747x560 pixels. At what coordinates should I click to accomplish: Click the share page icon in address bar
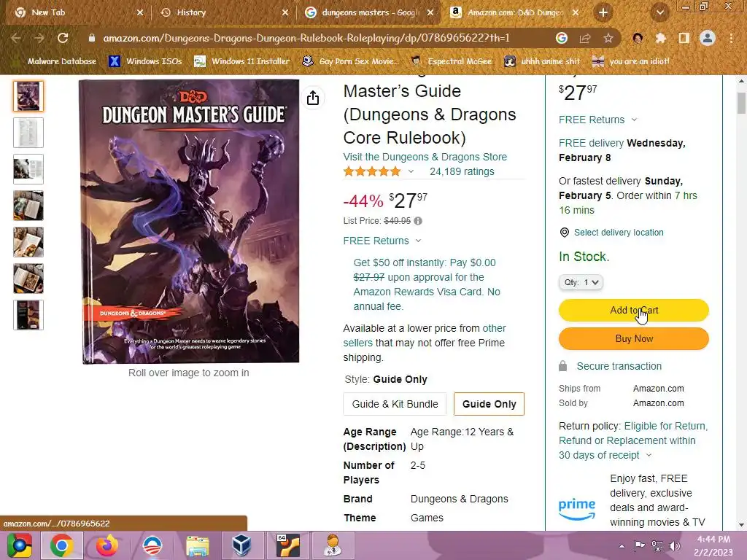585,38
